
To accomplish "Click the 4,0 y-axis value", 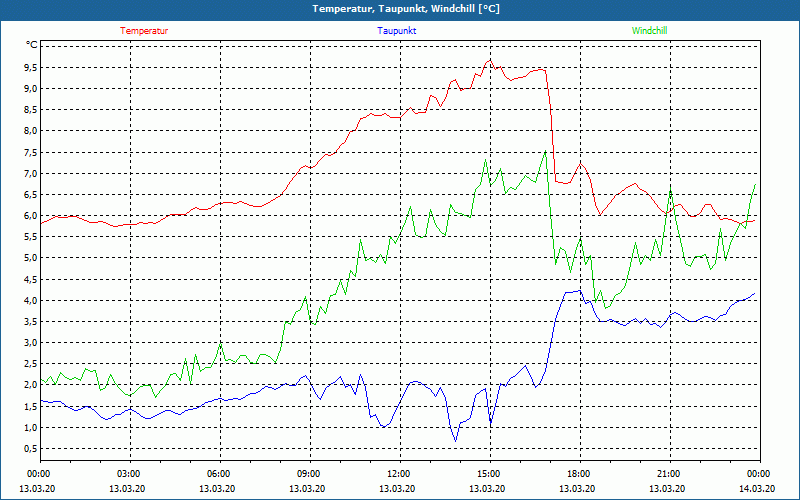I will coord(31,301).
